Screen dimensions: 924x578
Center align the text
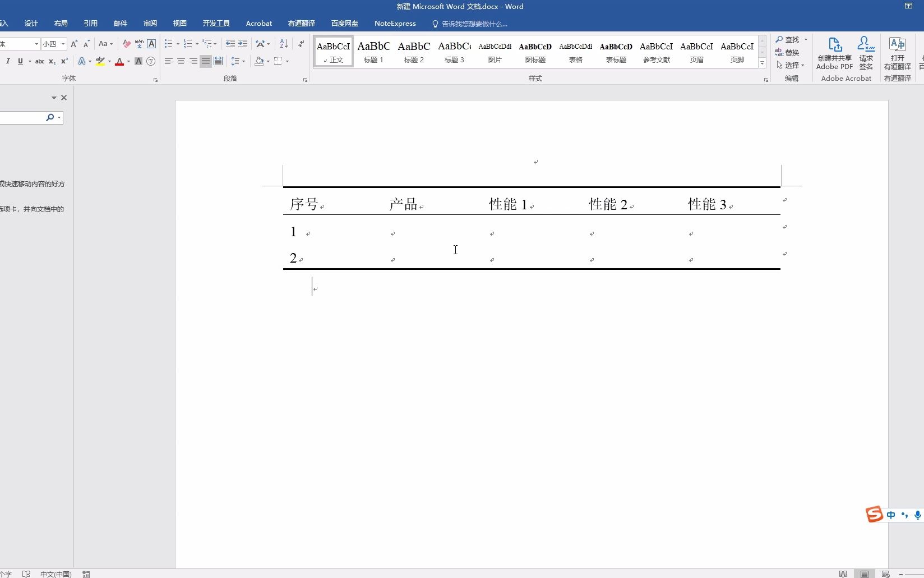click(x=181, y=61)
